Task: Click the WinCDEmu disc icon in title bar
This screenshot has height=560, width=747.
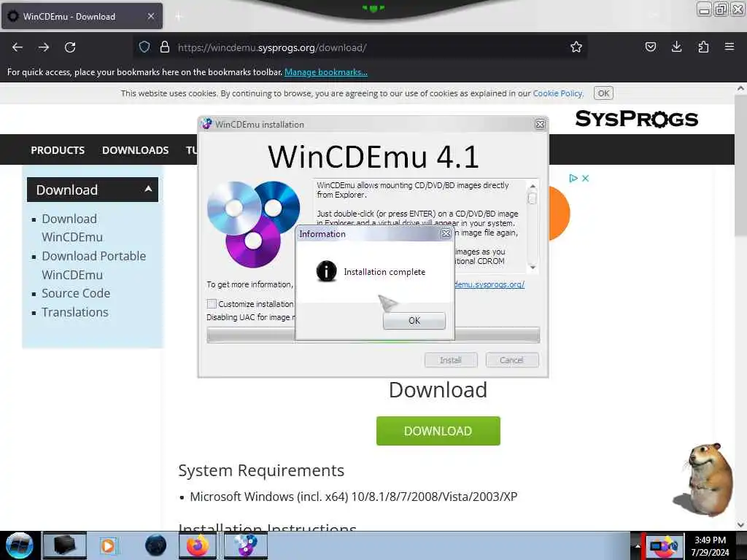Action: 206,124
